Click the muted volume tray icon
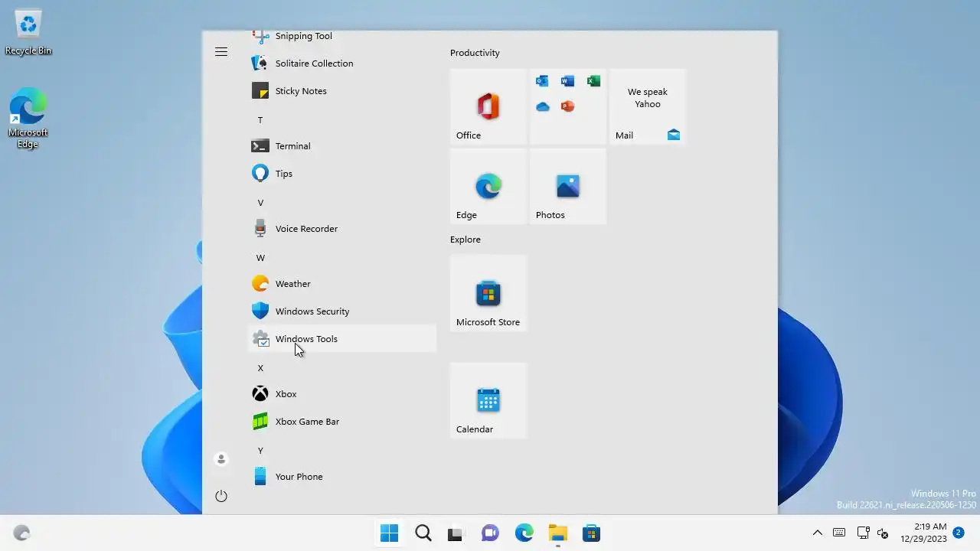The width and height of the screenshot is (980, 551). click(883, 533)
